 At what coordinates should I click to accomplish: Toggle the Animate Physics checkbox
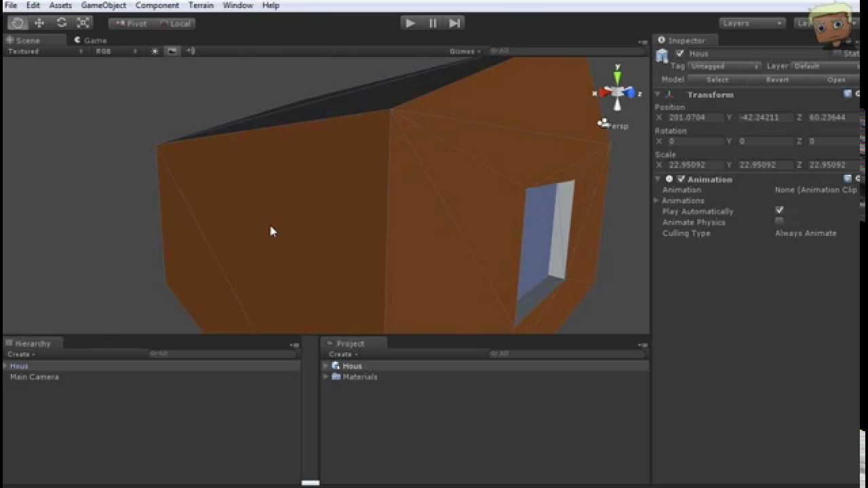click(x=779, y=222)
